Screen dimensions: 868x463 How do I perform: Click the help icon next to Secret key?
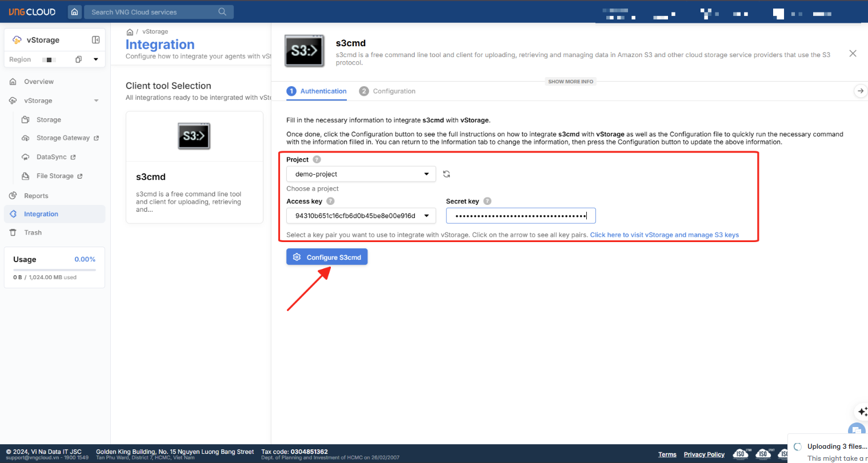tap(487, 202)
